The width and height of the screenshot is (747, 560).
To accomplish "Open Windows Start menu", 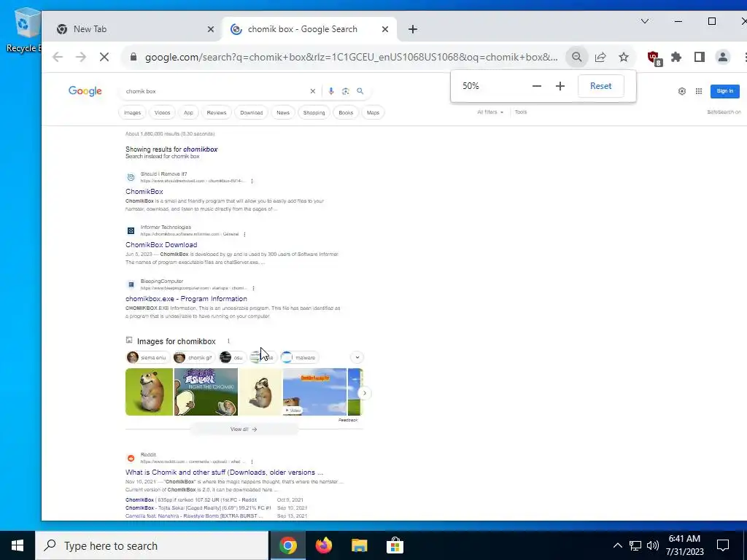I will click(18, 545).
